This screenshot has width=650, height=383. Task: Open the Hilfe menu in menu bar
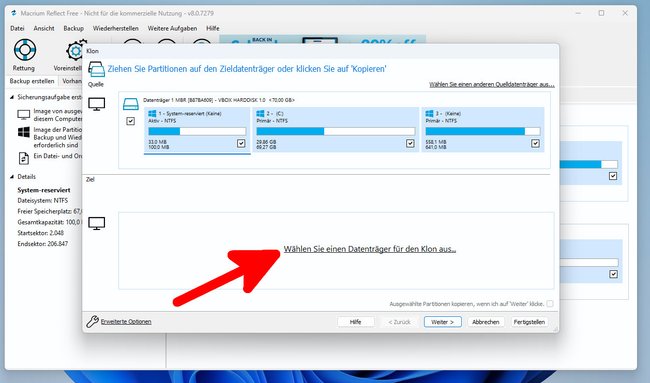pos(213,28)
